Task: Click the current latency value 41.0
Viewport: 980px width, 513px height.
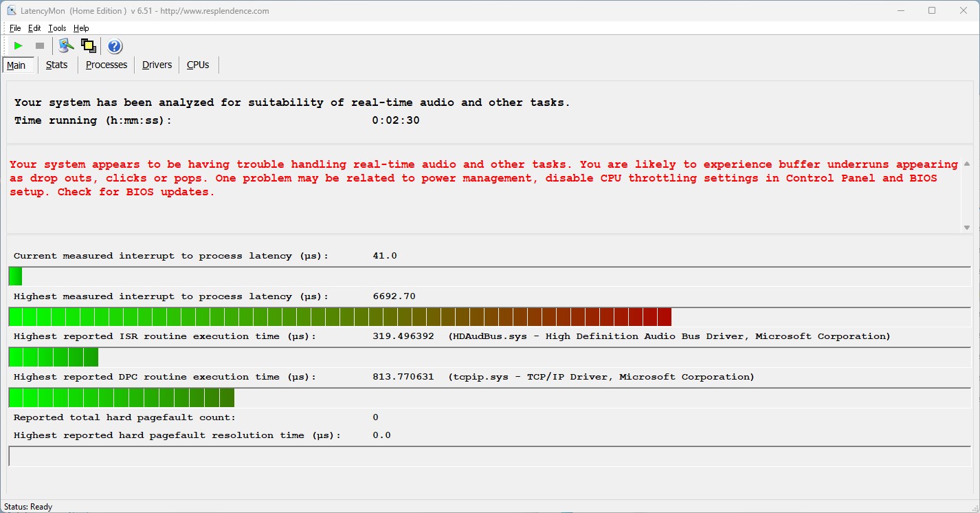Action: tap(385, 256)
